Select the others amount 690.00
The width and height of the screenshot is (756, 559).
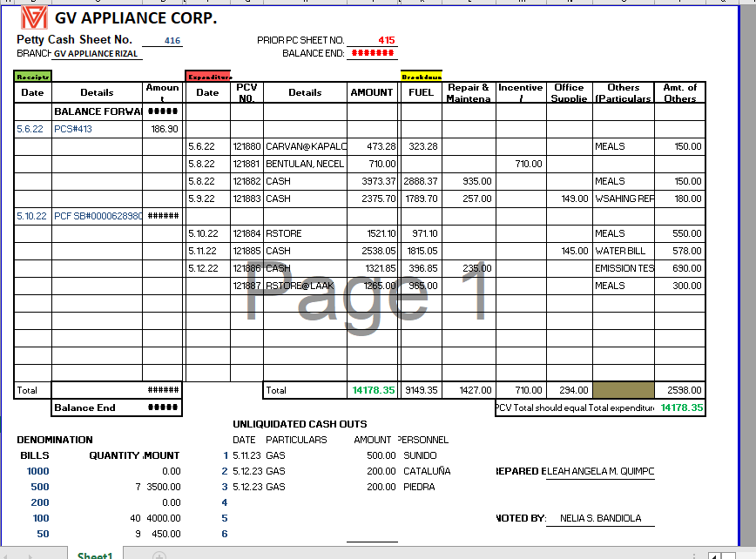(x=680, y=268)
